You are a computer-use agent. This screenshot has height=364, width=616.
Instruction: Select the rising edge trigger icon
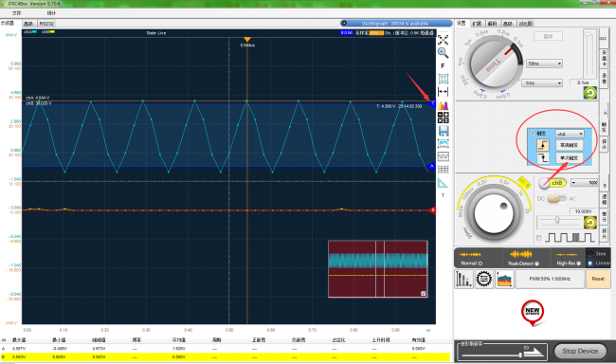543,145
